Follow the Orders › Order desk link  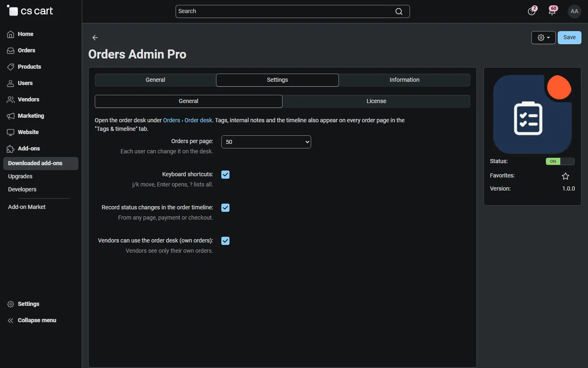point(188,120)
